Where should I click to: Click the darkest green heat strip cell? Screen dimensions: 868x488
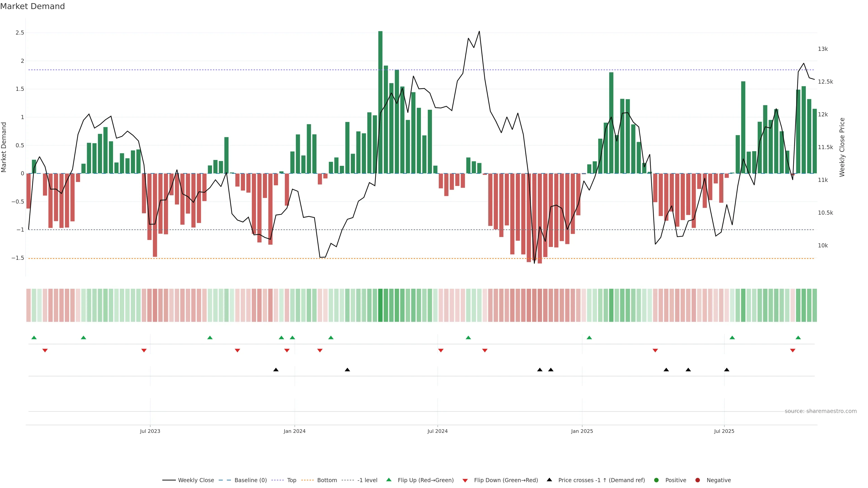click(380, 305)
